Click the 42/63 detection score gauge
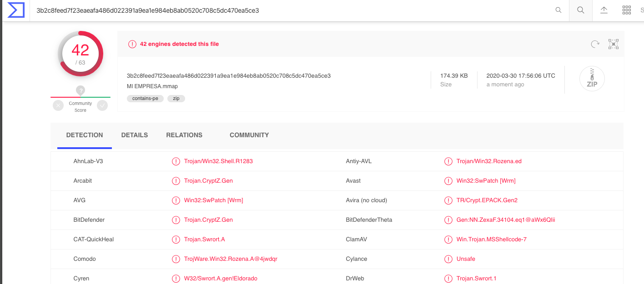 (80, 54)
